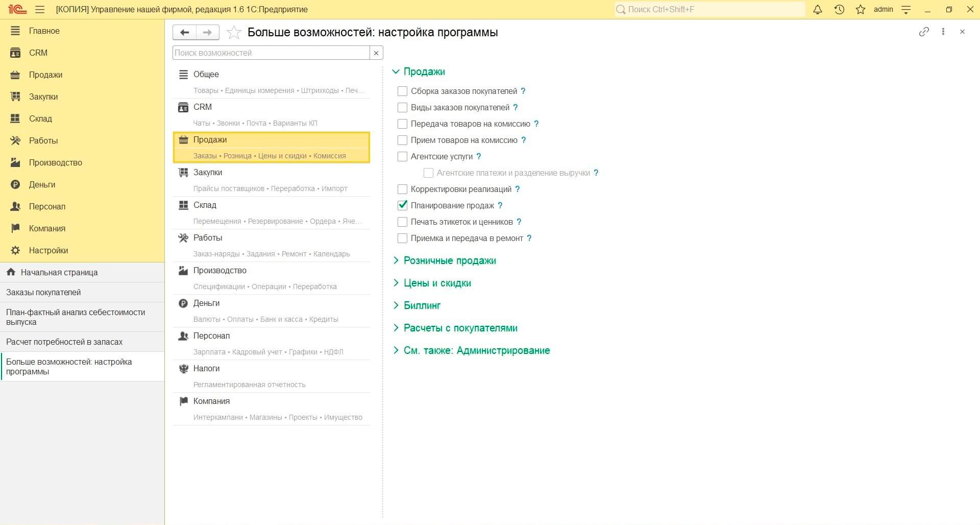Image resolution: width=980 pixels, height=525 pixels.
Task: Click the forward navigation arrow
Action: (208, 32)
